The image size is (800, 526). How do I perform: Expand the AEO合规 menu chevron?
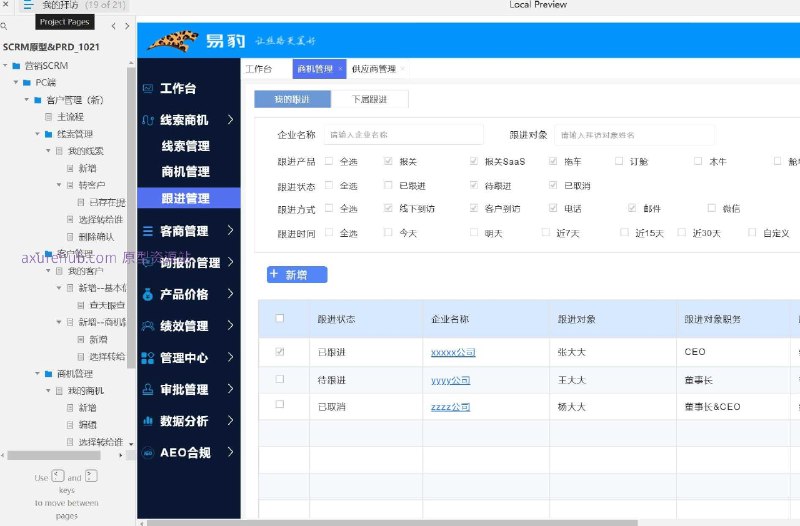(x=231, y=452)
